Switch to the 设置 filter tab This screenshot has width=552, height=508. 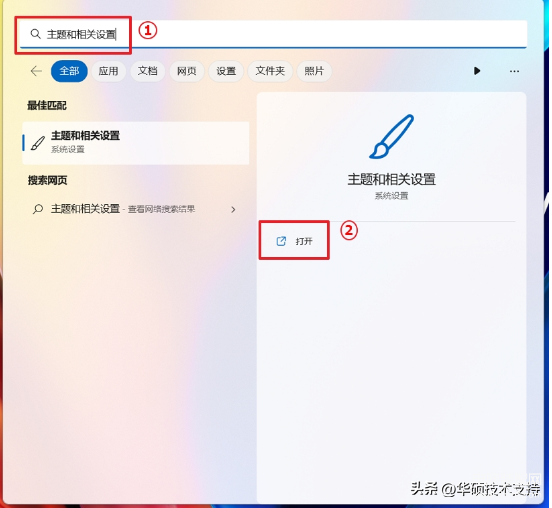click(226, 71)
